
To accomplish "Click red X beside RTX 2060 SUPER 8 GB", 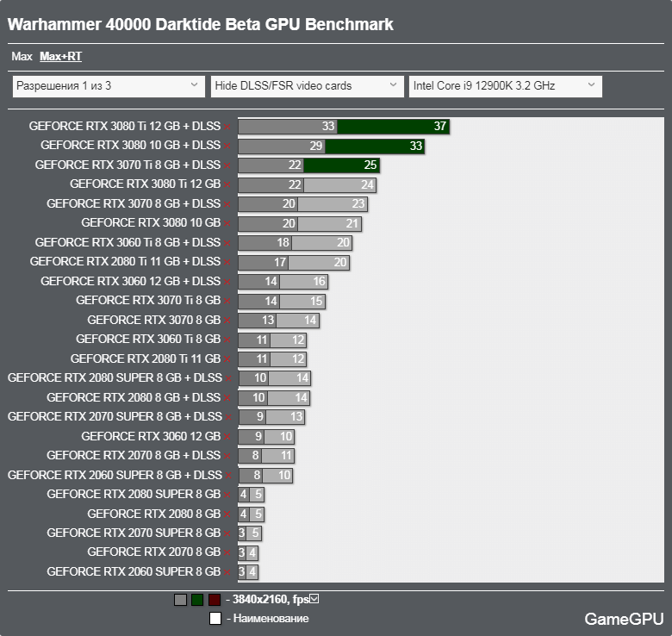I will tap(227, 572).
